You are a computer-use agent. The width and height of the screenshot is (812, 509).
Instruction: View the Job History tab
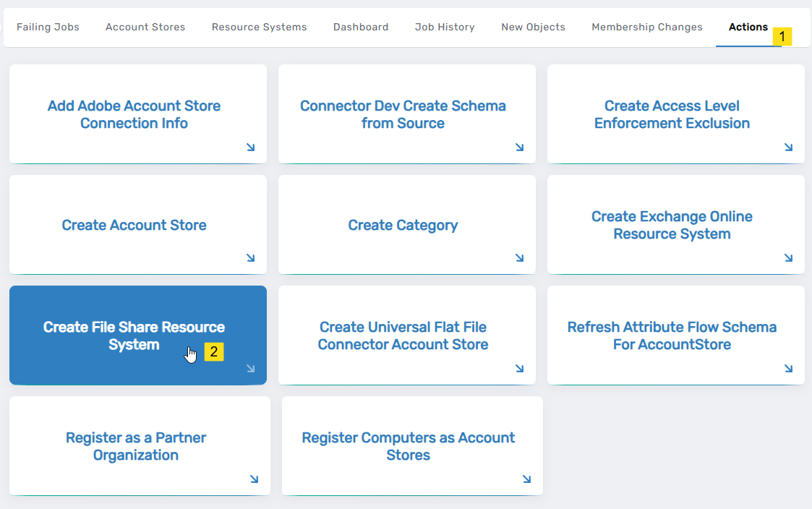(x=445, y=27)
